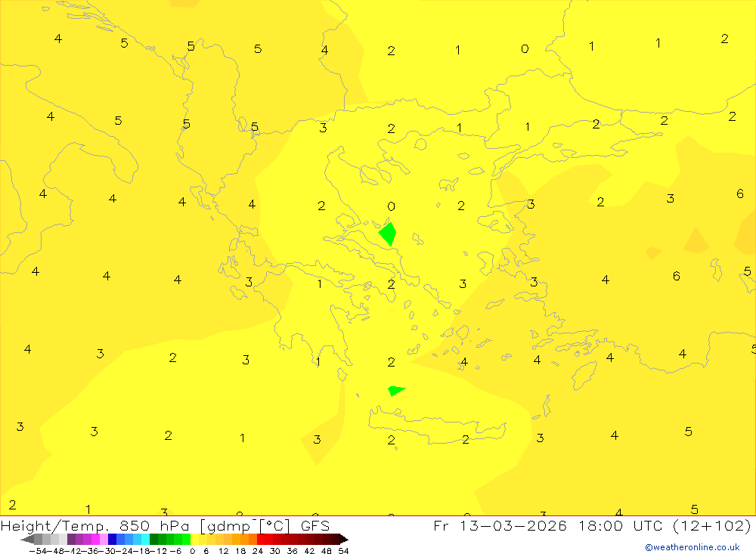
Task: Select the "Fr 13-03-2026 18:00 UTC" timestamp
Action: 548,525
